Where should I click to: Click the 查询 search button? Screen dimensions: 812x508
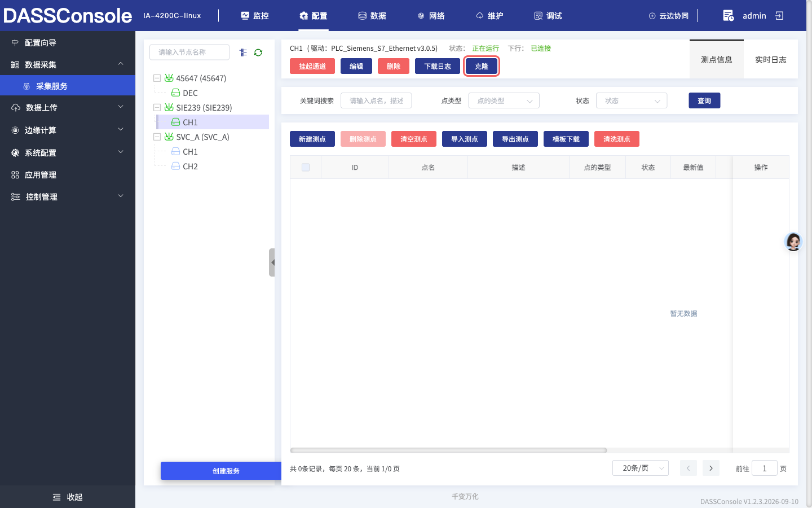(x=704, y=100)
